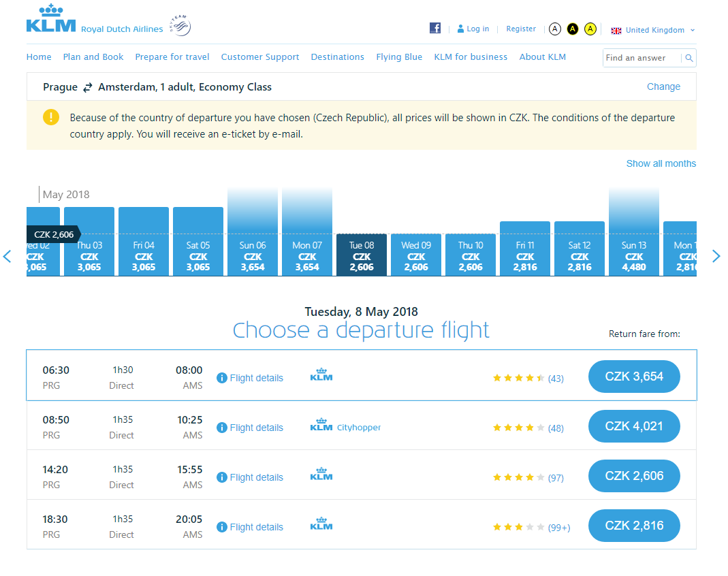Click the United Kingdom flag icon
Screen dimensions: 728x576
[616, 31]
